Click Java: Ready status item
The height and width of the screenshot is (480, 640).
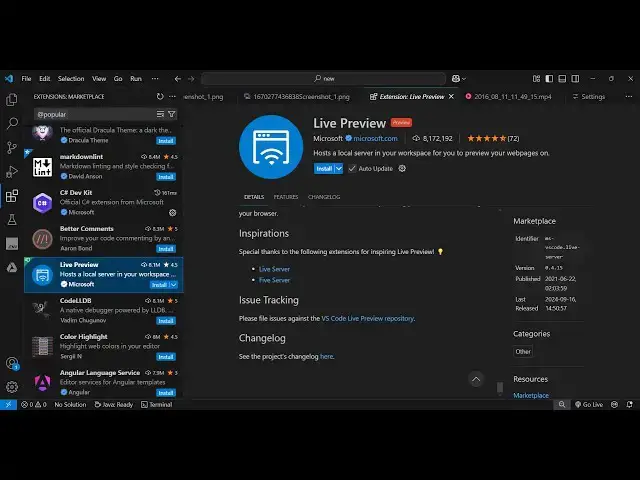[x=113, y=404]
